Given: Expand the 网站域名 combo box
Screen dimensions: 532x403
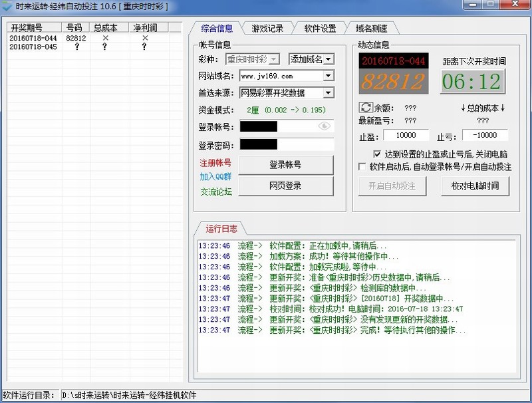Looking at the screenshot, I should 328,76.
